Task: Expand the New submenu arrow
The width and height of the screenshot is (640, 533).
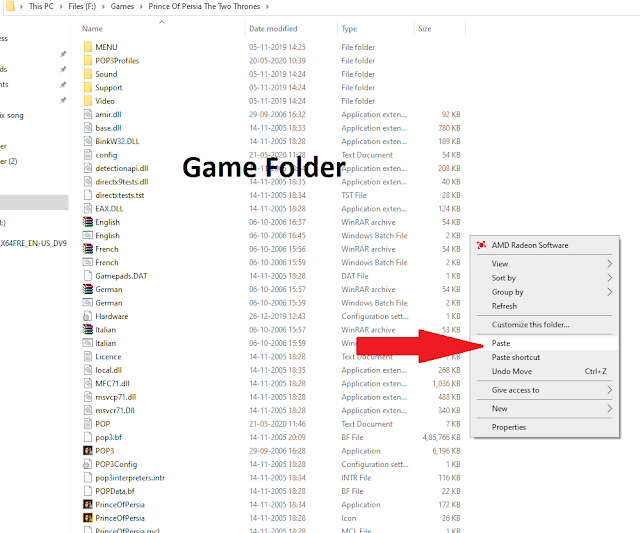Action: [609, 409]
